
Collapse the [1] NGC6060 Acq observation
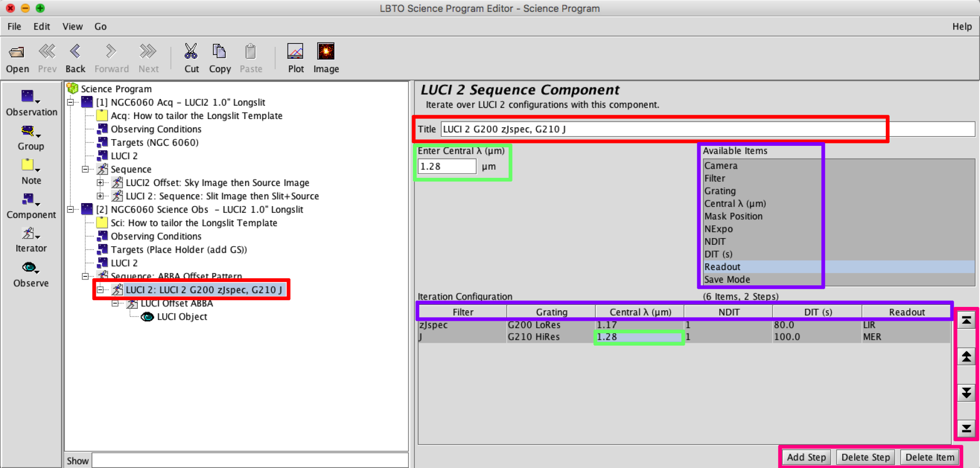[x=71, y=102]
